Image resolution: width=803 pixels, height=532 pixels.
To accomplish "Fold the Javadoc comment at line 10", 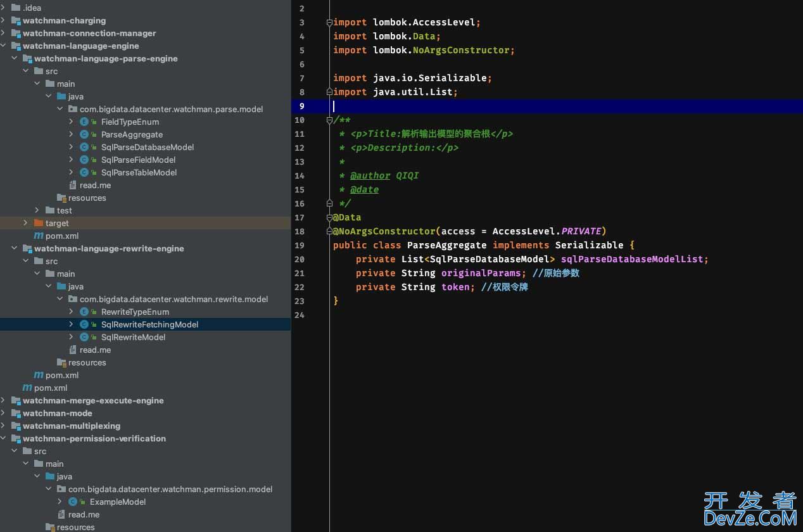I will pyautogui.click(x=329, y=120).
